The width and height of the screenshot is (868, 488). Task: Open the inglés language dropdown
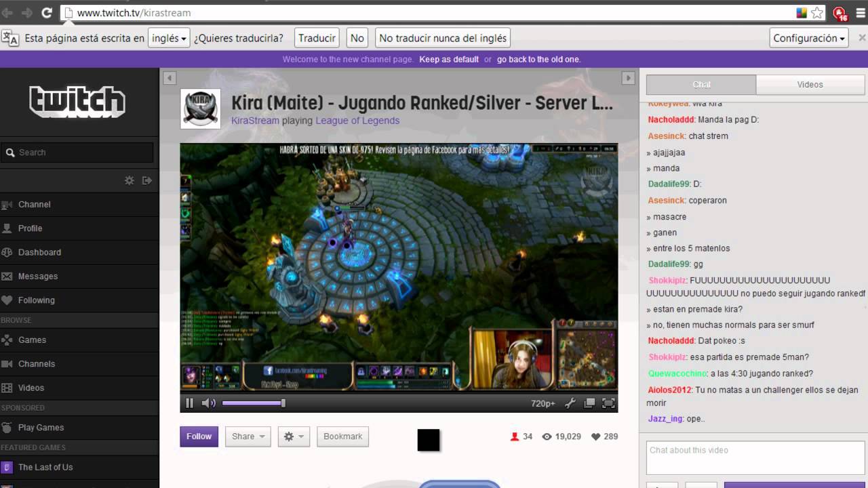point(169,38)
